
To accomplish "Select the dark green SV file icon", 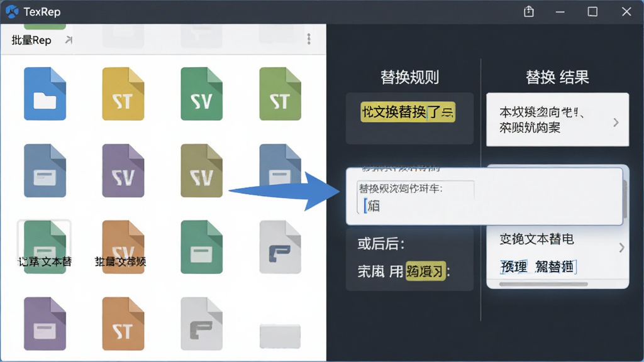I will (202, 94).
